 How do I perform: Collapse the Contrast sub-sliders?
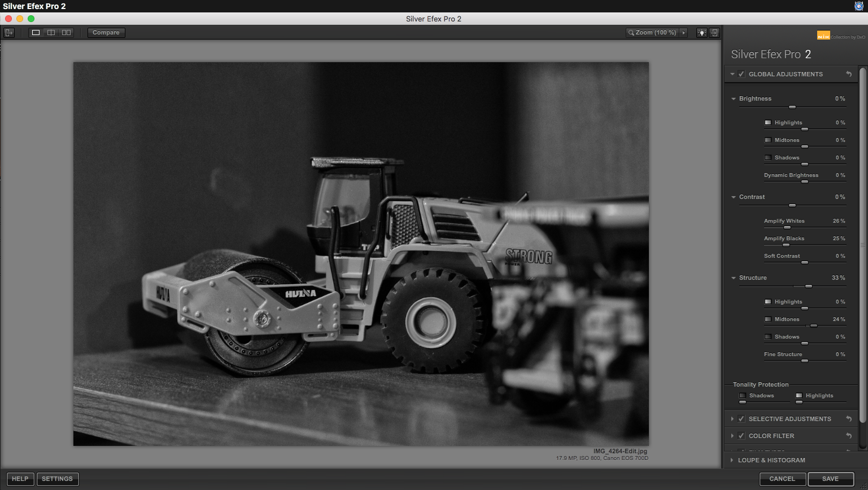(734, 197)
